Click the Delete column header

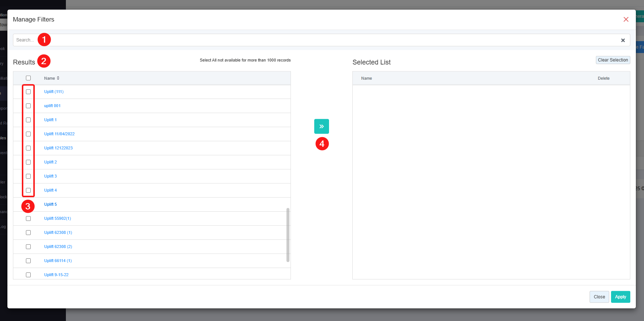click(x=603, y=79)
